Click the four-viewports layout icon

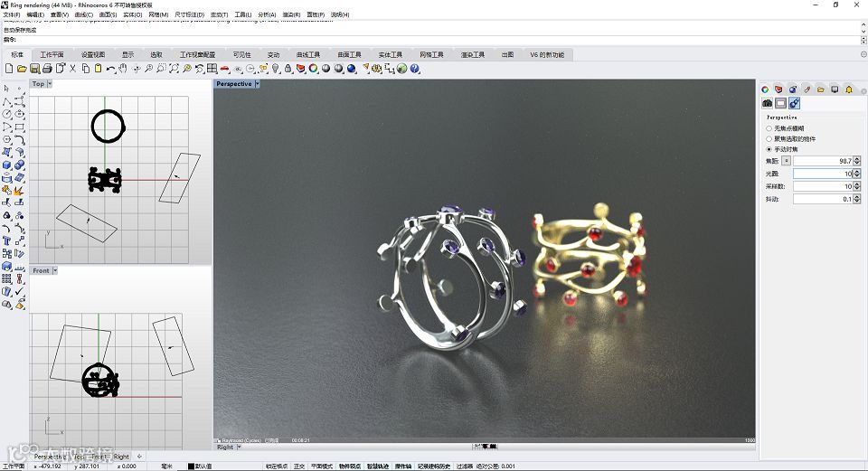click(212, 69)
